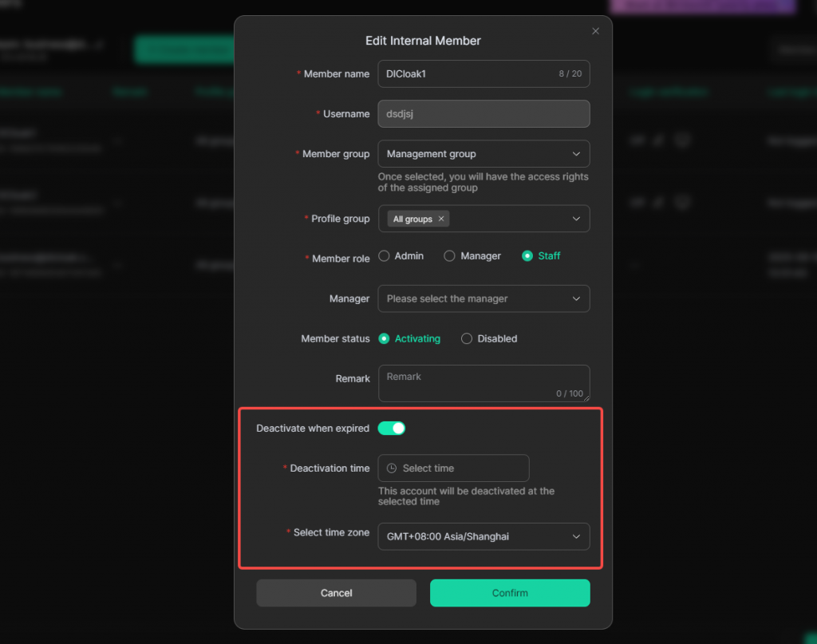Select the Activating member status
The width and height of the screenshot is (817, 644).
coord(385,338)
